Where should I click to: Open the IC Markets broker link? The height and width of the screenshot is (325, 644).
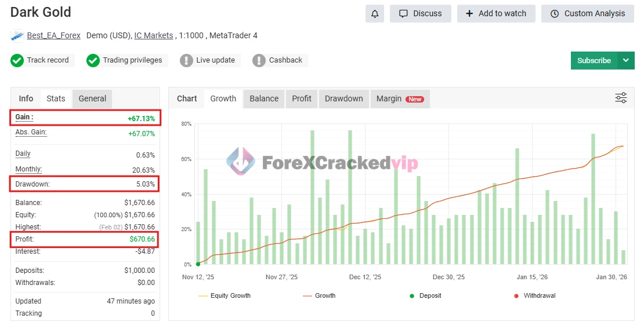coord(154,35)
